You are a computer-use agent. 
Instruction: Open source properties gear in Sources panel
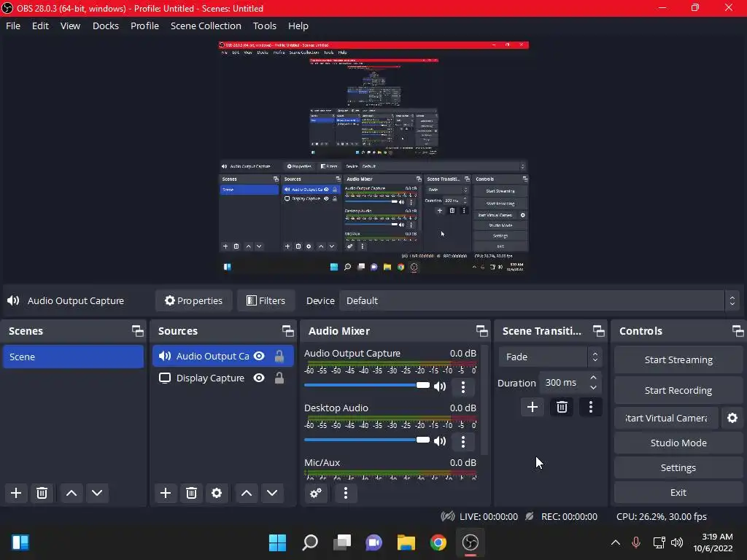point(217,493)
